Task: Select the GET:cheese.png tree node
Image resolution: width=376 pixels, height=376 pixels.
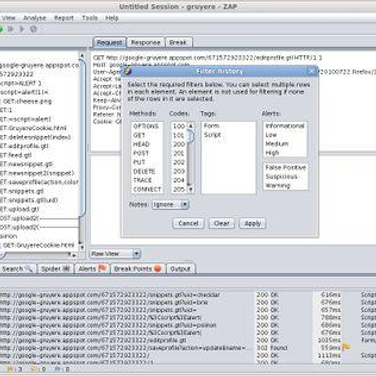Action: [x=27, y=101]
